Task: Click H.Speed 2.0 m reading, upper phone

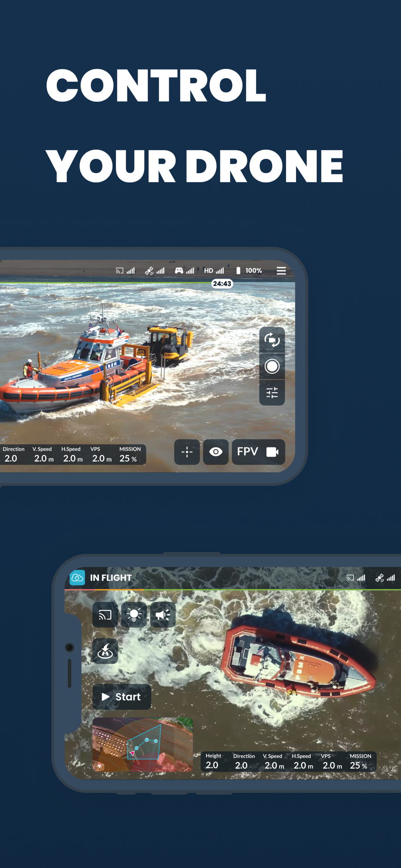Action: click(x=72, y=454)
